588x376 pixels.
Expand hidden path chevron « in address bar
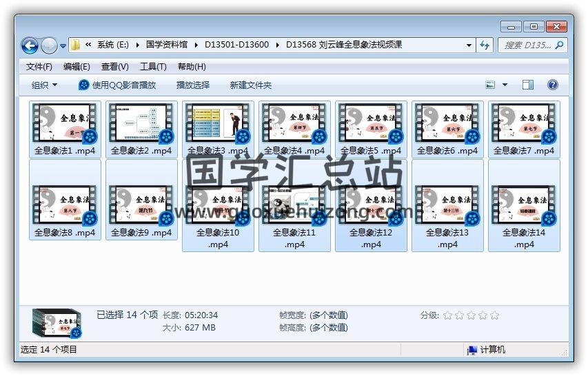[x=88, y=45]
